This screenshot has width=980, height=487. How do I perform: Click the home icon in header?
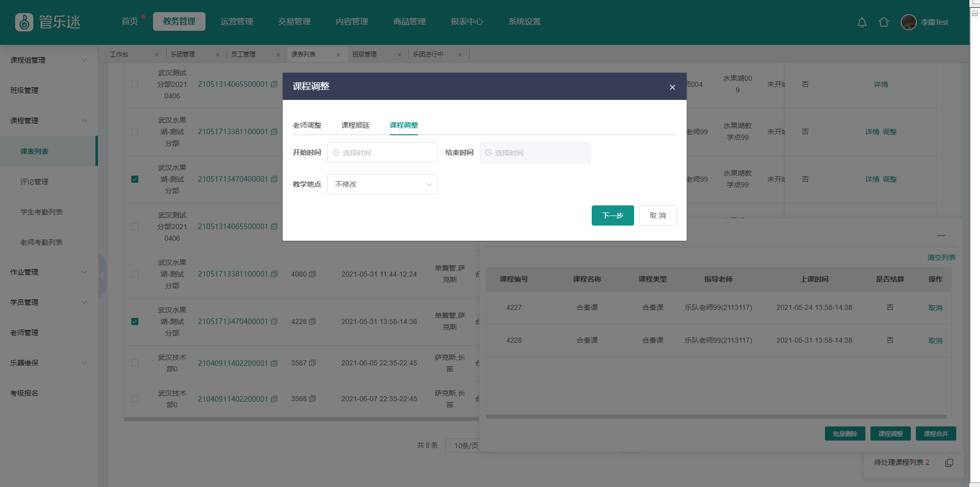884,22
